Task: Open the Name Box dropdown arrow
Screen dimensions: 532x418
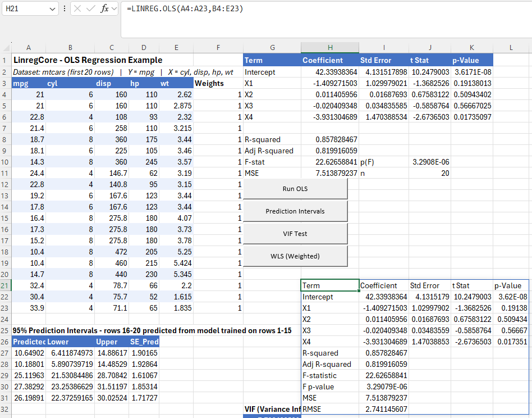Action: (53, 9)
